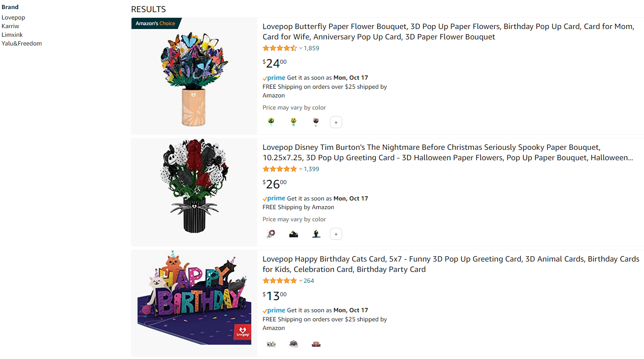This screenshot has height=359, width=644.
Task: Filter by the Limxink brand
Action: point(12,35)
